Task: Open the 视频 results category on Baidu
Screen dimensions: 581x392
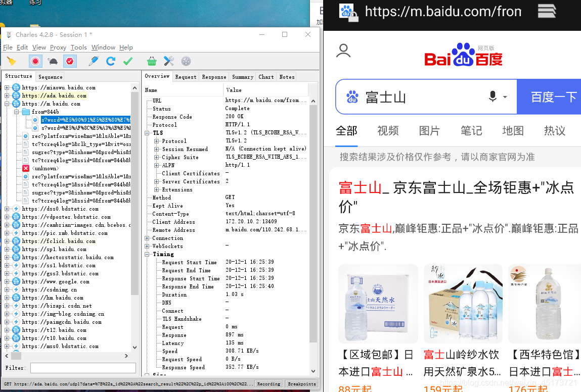Action: tap(388, 131)
